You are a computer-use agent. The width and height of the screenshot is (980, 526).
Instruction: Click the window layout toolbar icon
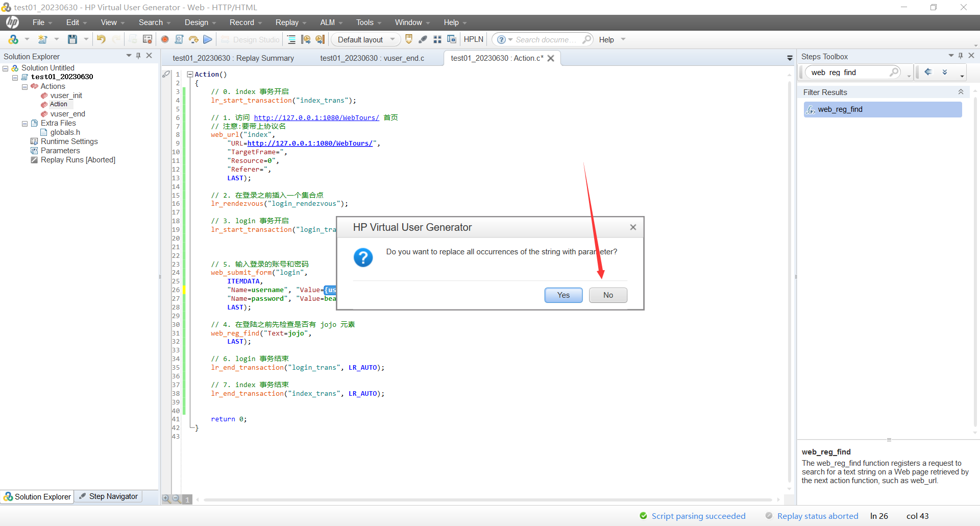(452, 39)
